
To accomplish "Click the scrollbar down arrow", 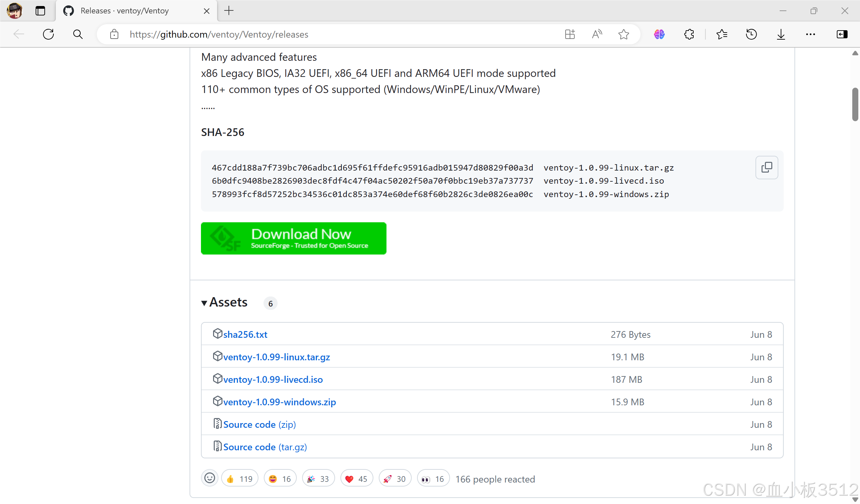I will coord(855,500).
